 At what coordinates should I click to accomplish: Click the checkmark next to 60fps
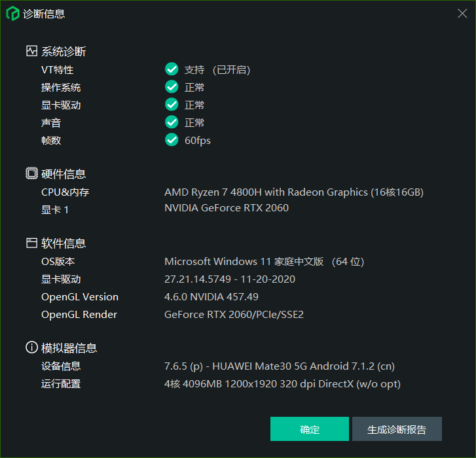(172, 139)
